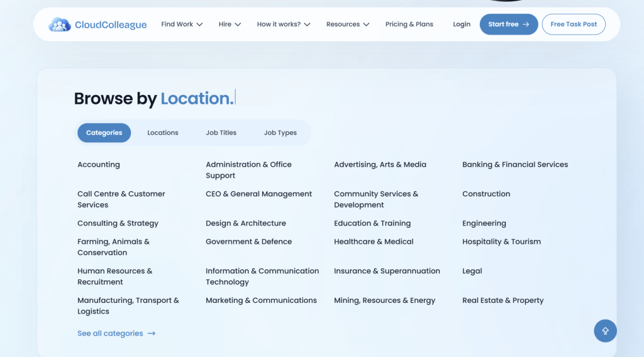The width and height of the screenshot is (644, 357).
Task: Open Administration & Office Support category
Action: 248,170
